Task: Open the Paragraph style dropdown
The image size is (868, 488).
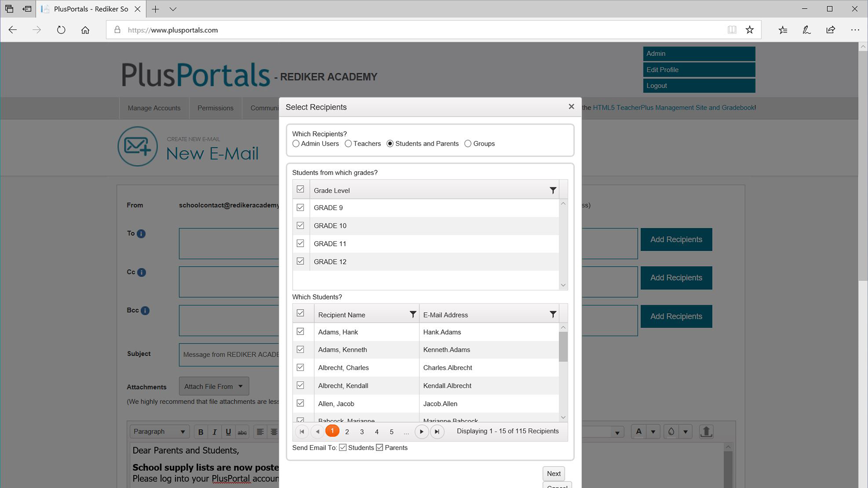Action: coord(159,432)
